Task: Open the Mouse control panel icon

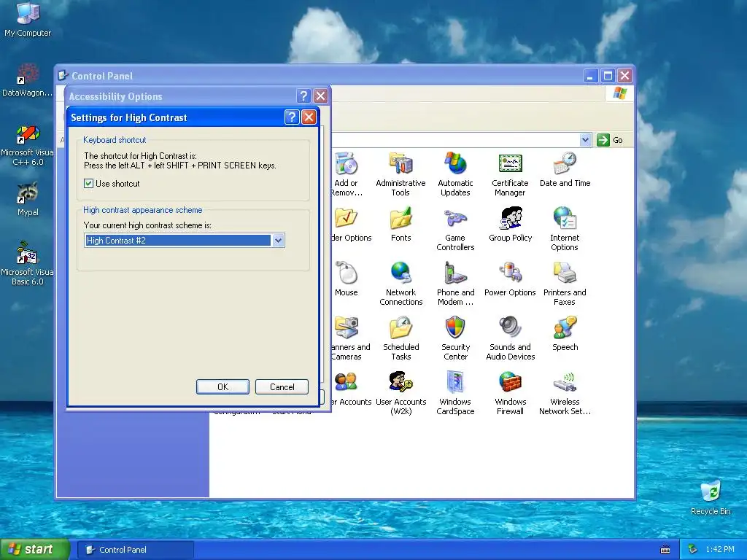Action: click(x=347, y=279)
